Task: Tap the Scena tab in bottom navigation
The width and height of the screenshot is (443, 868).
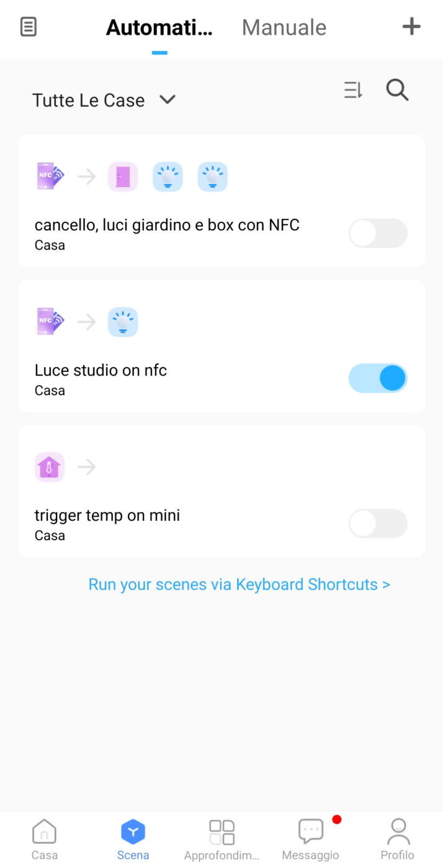Action: 133,838
